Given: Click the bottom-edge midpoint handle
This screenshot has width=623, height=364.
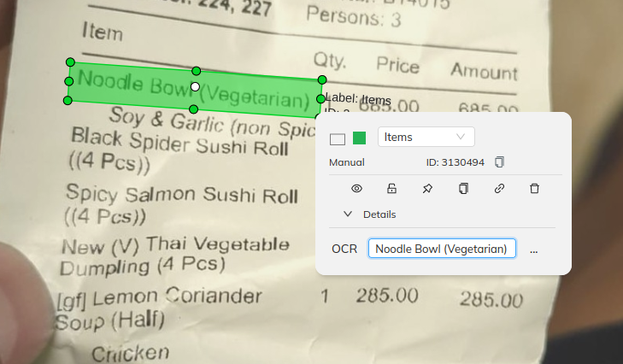Looking at the screenshot, I should [x=193, y=109].
